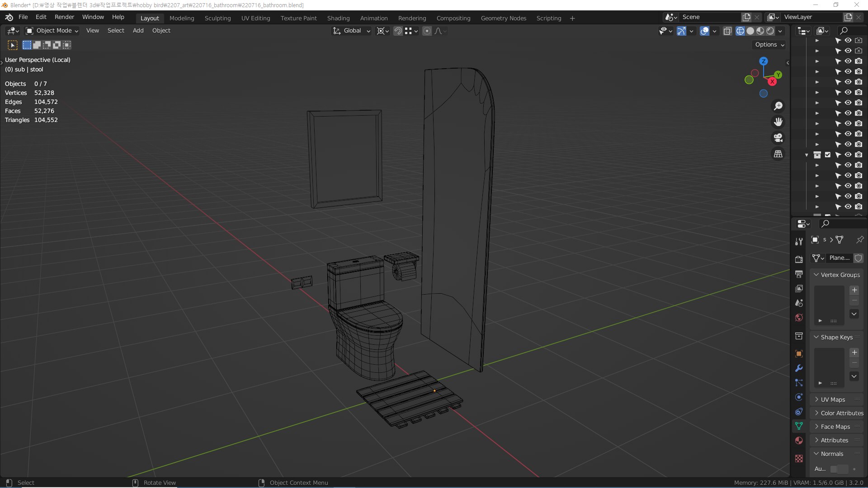
Task: Add a new shape key with plus button
Action: click(854, 352)
